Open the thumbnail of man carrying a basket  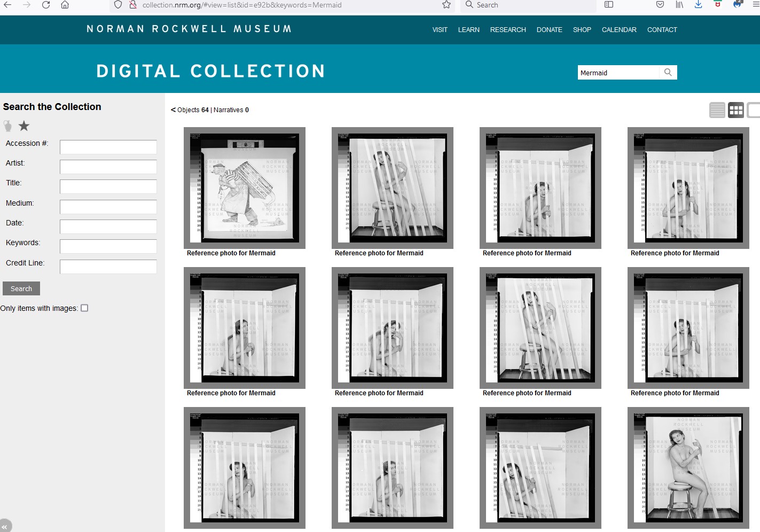pyautogui.click(x=245, y=188)
